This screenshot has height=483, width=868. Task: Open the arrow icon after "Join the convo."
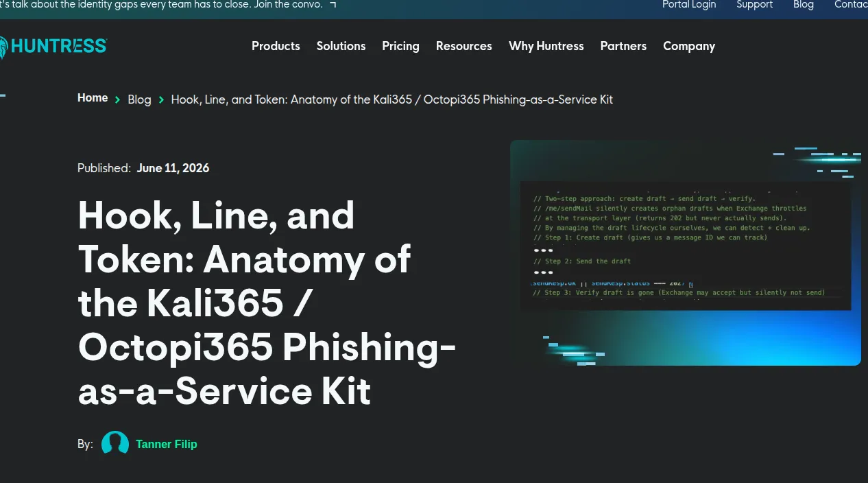(x=333, y=5)
